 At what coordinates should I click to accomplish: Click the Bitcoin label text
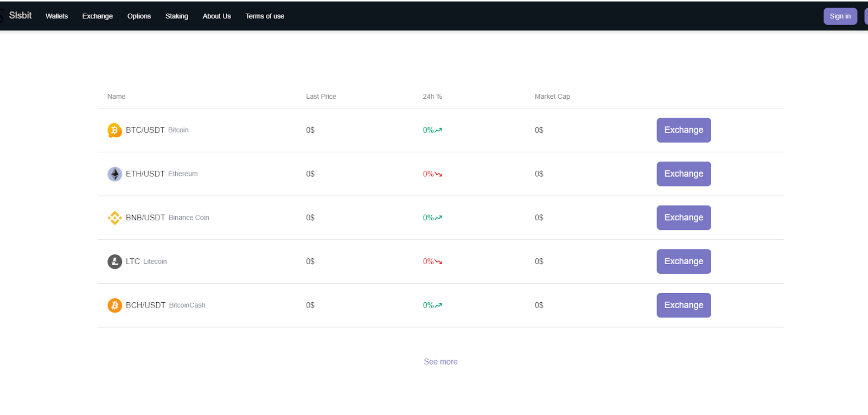(178, 130)
